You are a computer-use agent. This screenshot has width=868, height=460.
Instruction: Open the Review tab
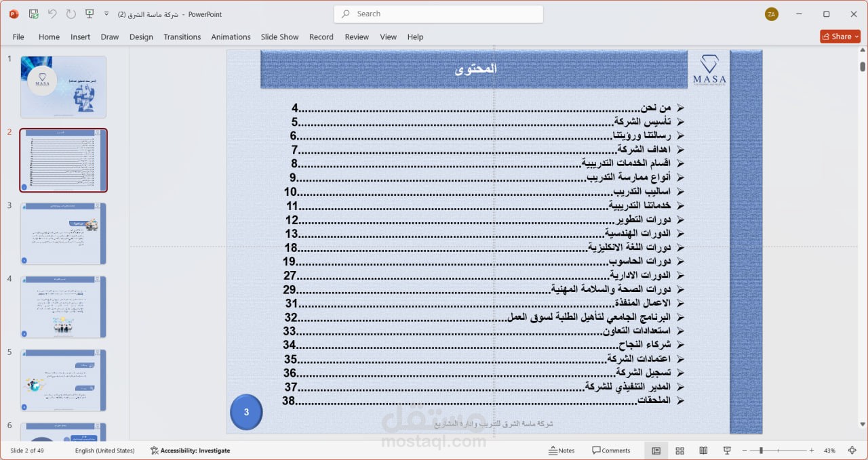pyautogui.click(x=357, y=37)
